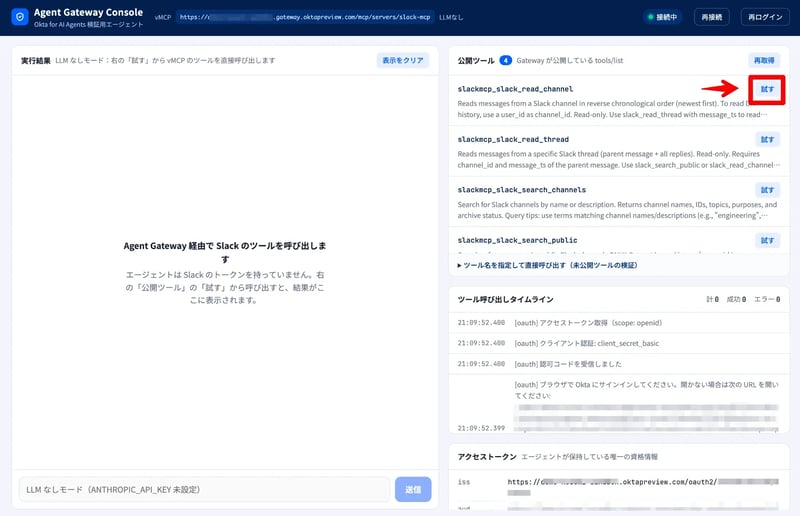Screen dimensions: 800x516
Task: Click the 再ログイン button
Action: pos(765,17)
